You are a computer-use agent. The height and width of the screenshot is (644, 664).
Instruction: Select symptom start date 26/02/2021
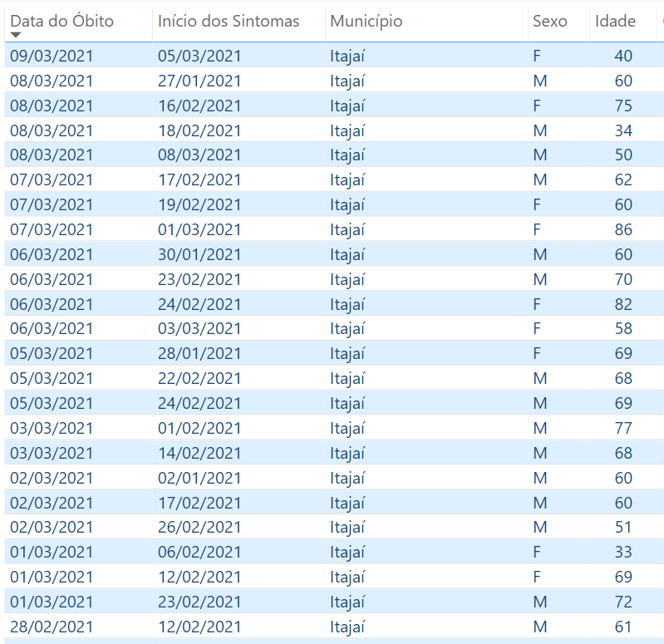pyautogui.click(x=199, y=527)
